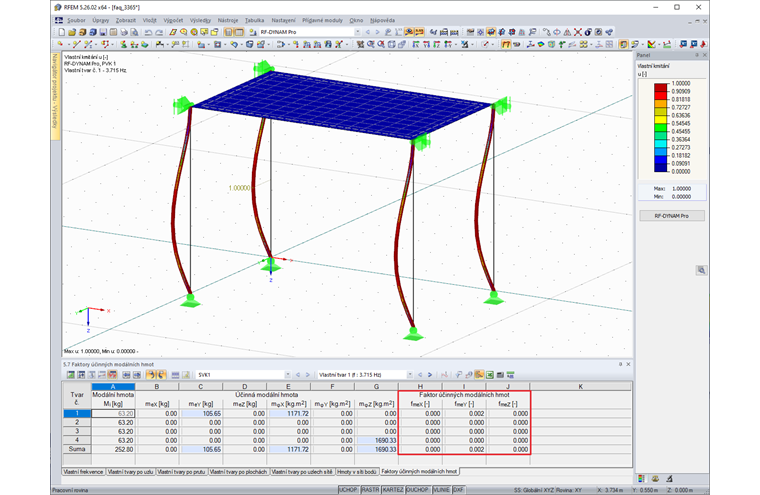Go to next mode shape arrow
Screen dimensions: 760x495
430,375
